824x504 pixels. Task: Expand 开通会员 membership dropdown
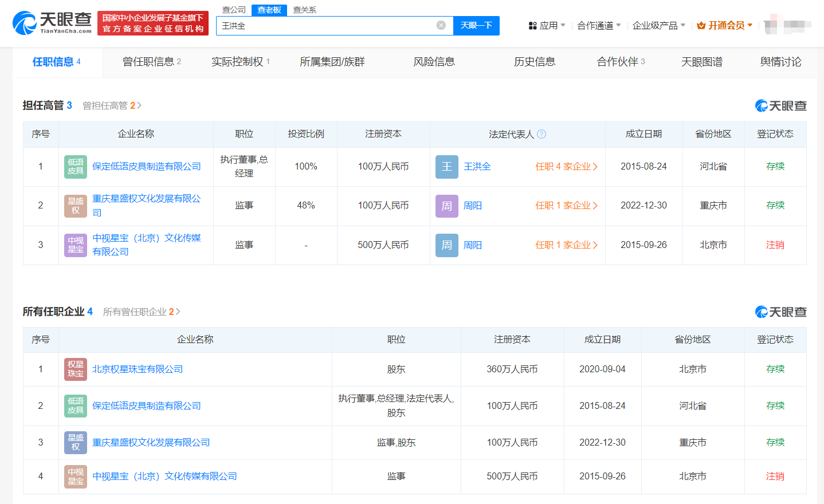725,25
